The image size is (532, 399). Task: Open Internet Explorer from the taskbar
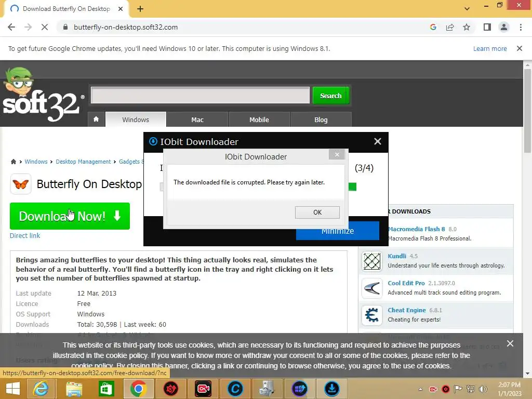coord(41,389)
